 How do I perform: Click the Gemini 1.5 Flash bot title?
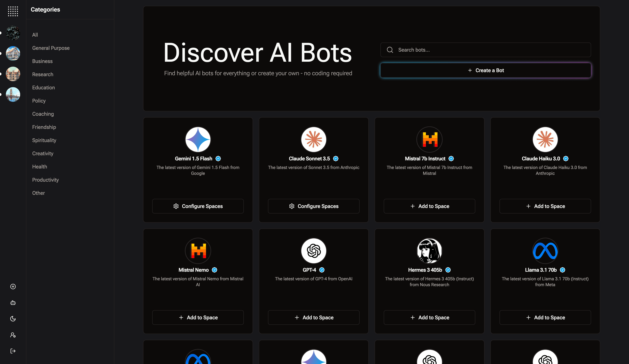coord(193,159)
